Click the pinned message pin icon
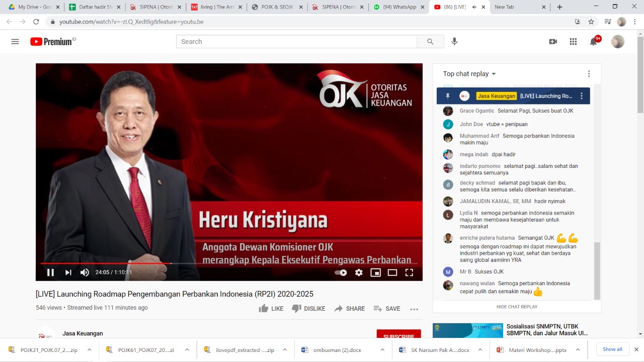The height and width of the screenshot is (362, 644). 448,96
